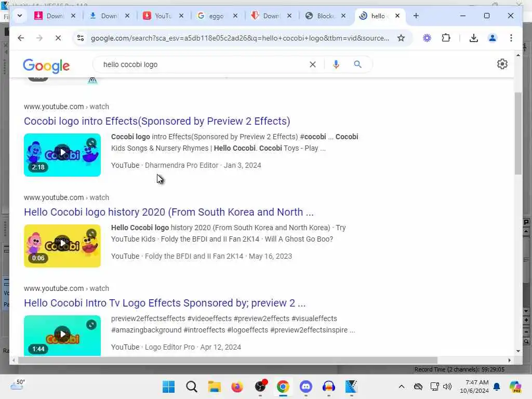Close the YouTube tab
This screenshot has height=399, width=532.
(x=181, y=16)
